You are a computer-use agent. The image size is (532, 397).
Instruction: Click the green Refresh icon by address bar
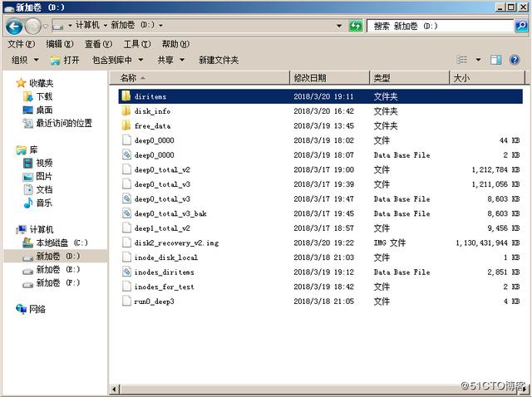click(x=356, y=26)
